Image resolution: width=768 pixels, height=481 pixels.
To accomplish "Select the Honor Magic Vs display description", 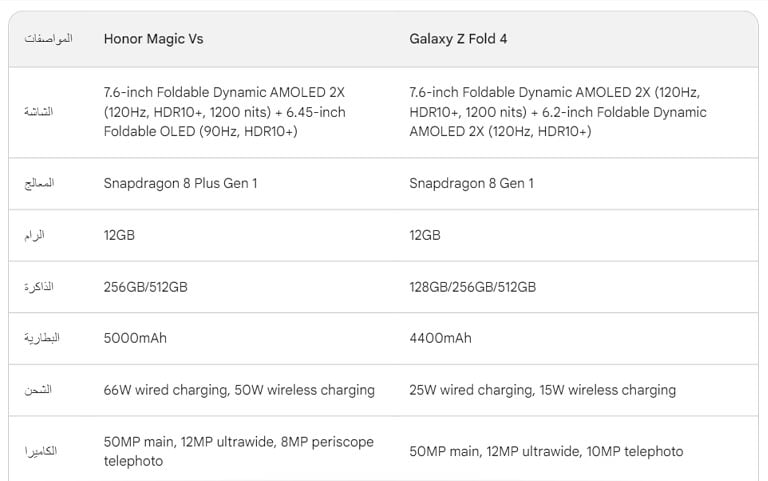I will [x=225, y=112].
